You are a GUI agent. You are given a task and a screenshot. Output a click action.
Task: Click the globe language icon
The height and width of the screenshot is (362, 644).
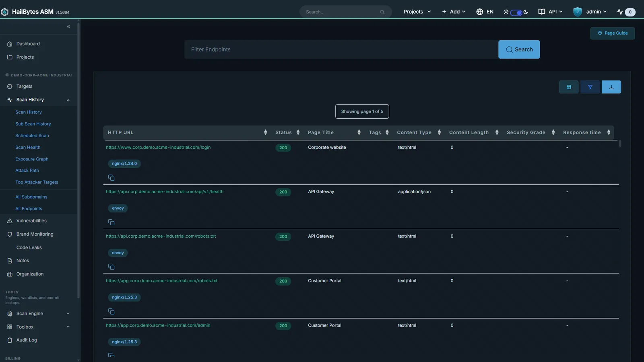point(479,12)
